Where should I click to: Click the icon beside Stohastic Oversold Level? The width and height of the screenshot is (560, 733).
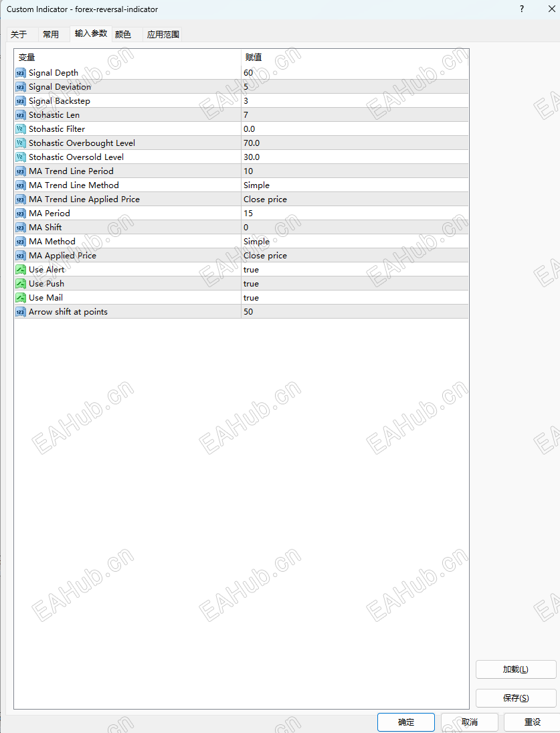pos(21,157)
